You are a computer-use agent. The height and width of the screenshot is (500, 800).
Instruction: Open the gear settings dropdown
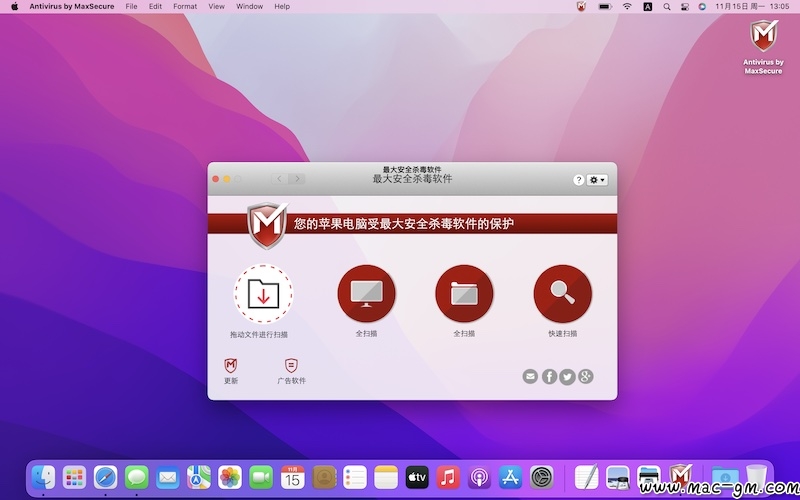597,180
